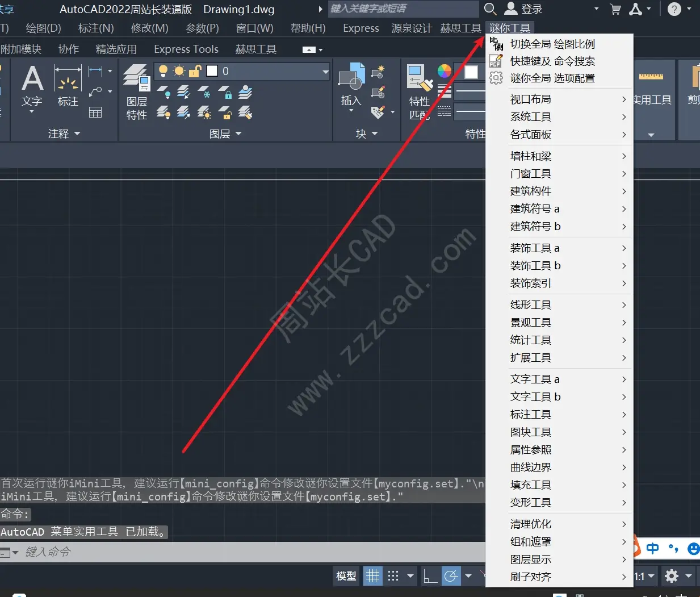The height and width of the screenshot is (597, 700).
Task: Click the 切换全局 绘图比例 icon
Action: [x=497, y=44]
